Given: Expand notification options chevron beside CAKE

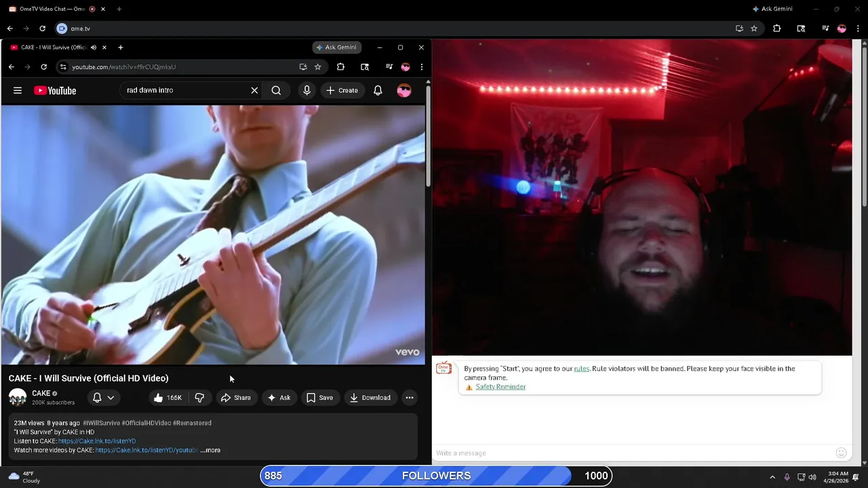Looking at the screenshot, I should (111, 398).
